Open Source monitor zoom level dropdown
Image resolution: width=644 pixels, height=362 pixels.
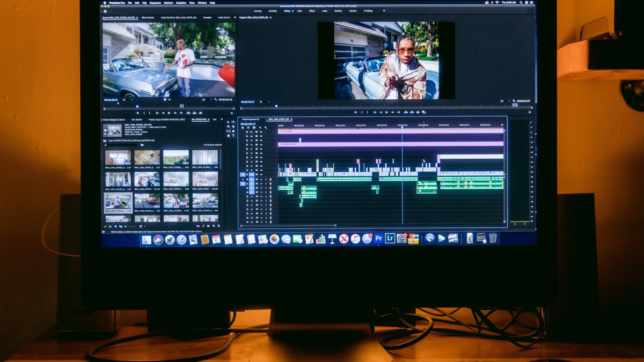tap(128, 99)
